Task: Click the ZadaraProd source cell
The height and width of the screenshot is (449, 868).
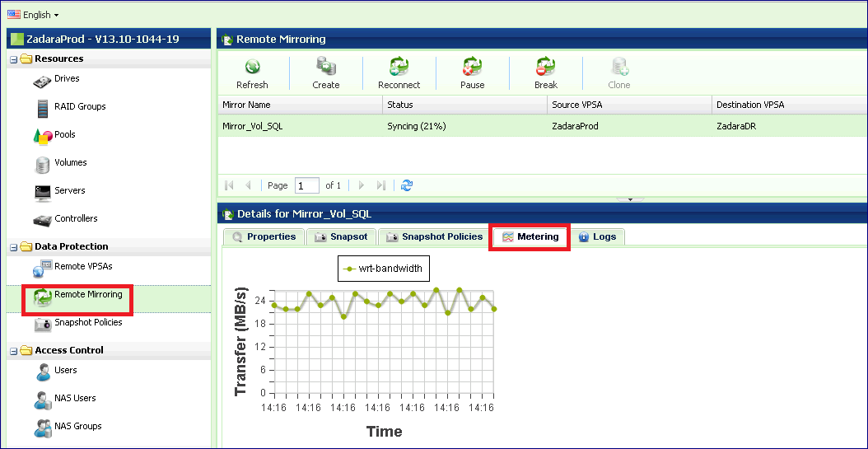Action: [x=575, y=126]
